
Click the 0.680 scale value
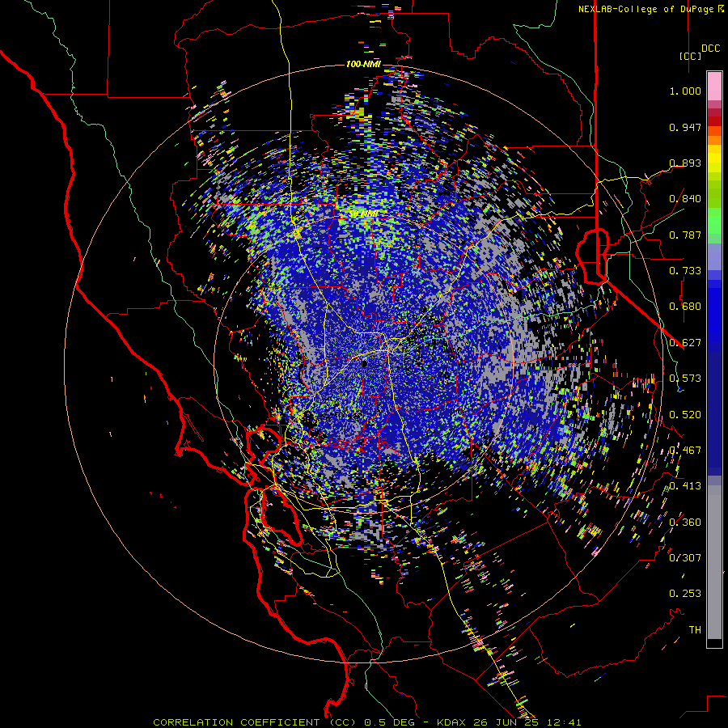tap(685, 307)
